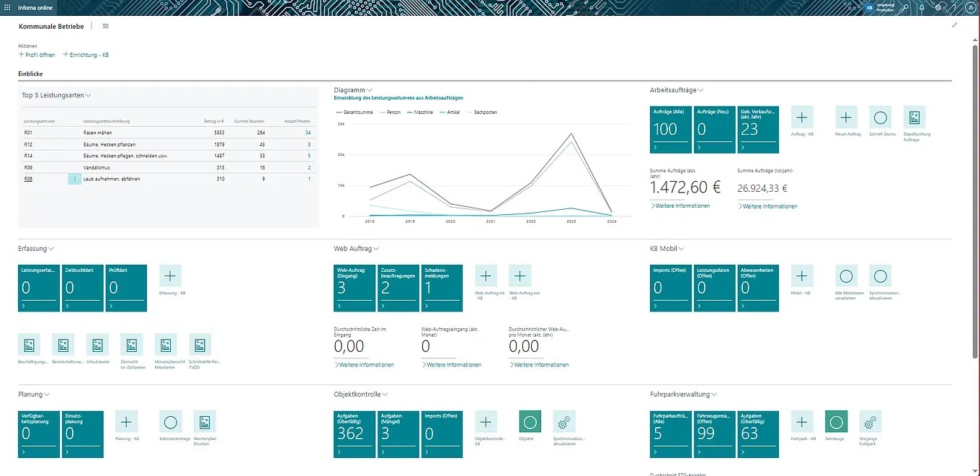
Task: Click the help question mark icon
Action: tap(953, 7)
